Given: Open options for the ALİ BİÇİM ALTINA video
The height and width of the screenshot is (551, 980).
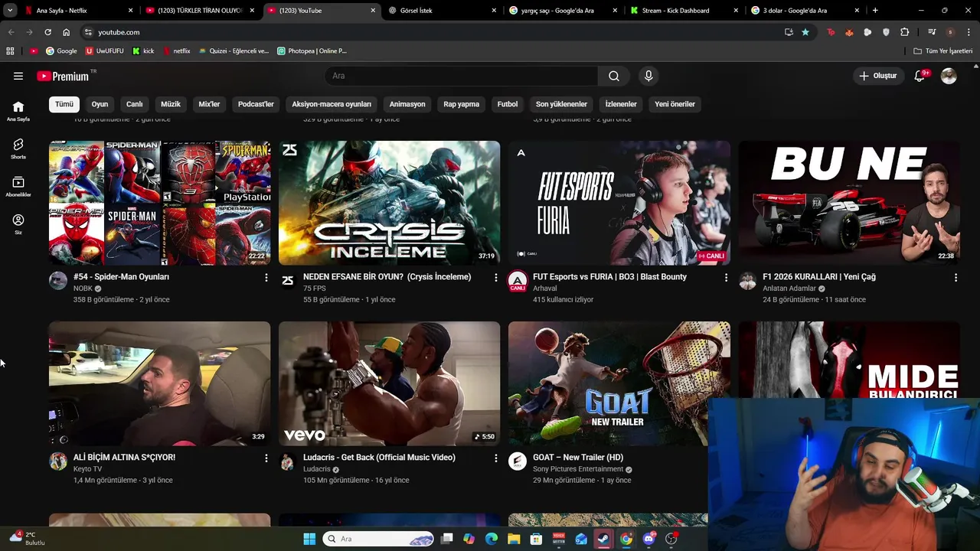Looking at the screenshot, I should (x=266, y=458).
